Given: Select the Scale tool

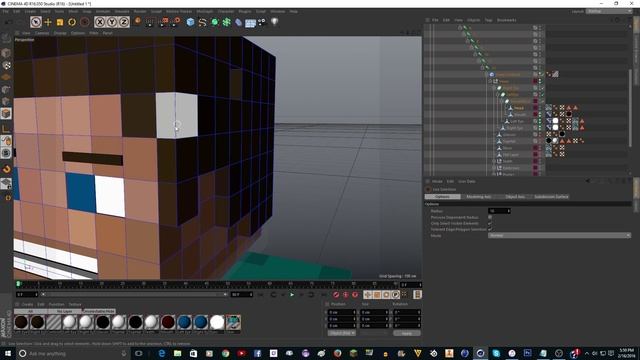Looking at the screenshot, I should tap(60, 22).
